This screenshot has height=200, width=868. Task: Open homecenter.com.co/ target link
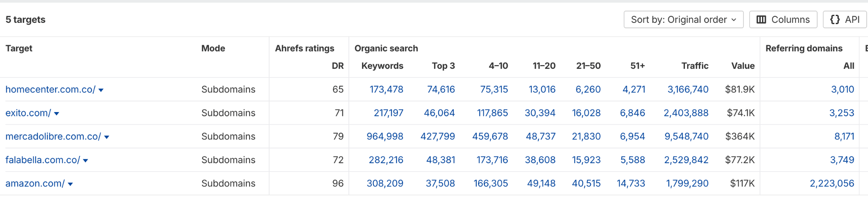pos(50,89)
